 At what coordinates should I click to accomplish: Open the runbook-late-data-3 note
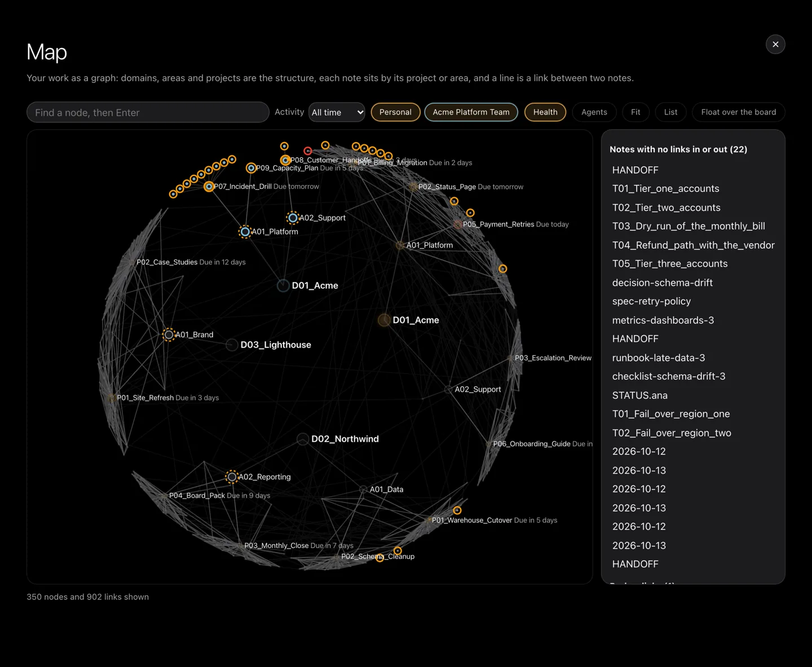click(x=658, y=358)
